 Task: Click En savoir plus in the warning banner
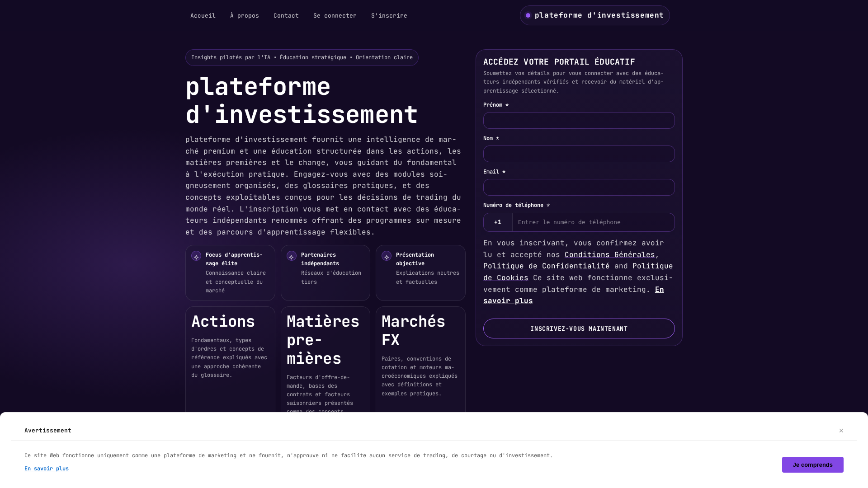(x=47, y=469)
